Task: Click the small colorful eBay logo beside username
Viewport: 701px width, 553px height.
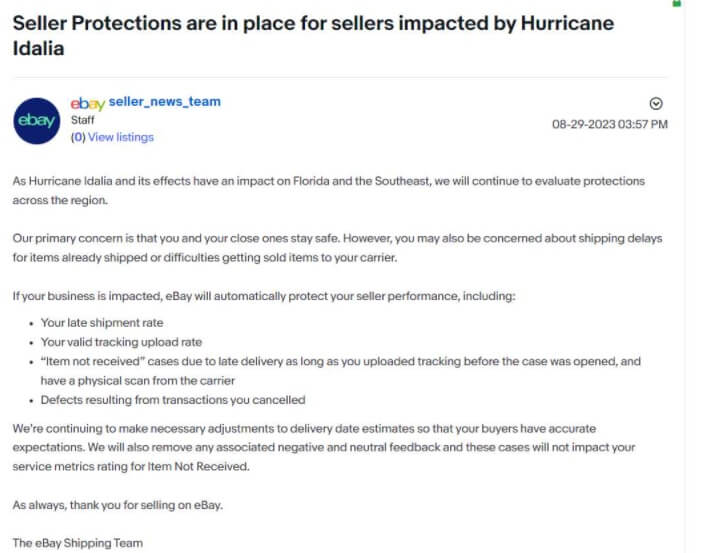Action: 87,102
